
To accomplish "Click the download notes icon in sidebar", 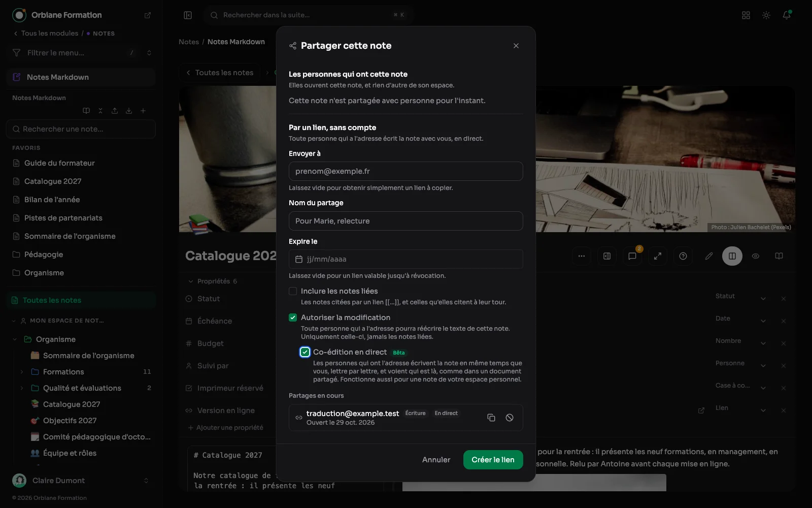I will [129, 111].
